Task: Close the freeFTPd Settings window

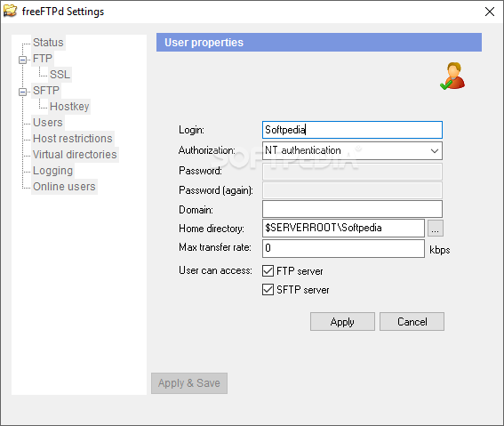Action: click(x=490, y=12)
